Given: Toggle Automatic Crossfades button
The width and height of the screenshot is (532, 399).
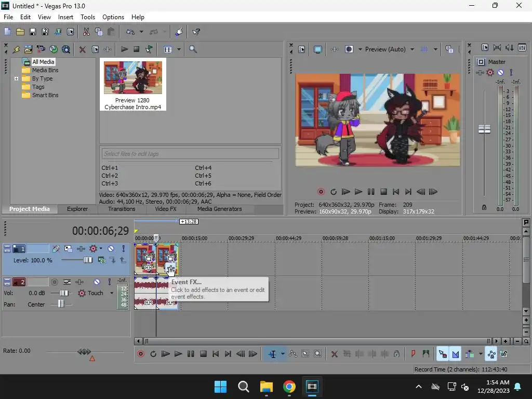Looking at the screenshot, I should tap(455, 354).
